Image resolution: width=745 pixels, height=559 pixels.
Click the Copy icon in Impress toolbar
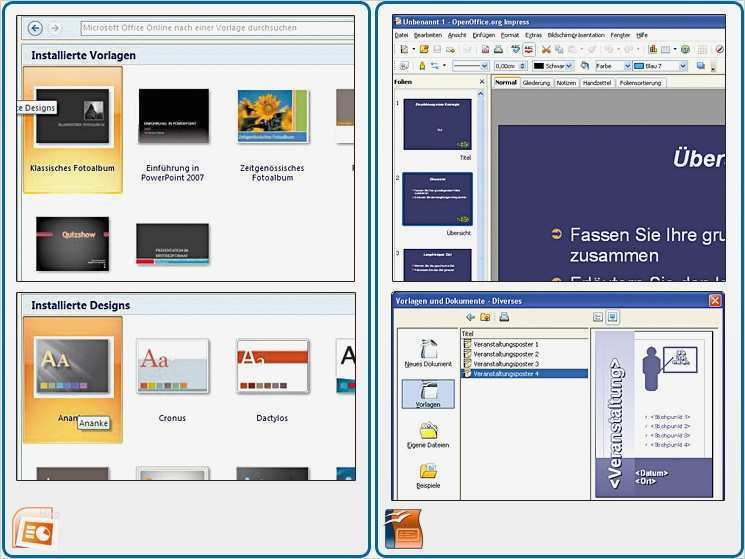[x=559, y=49]
